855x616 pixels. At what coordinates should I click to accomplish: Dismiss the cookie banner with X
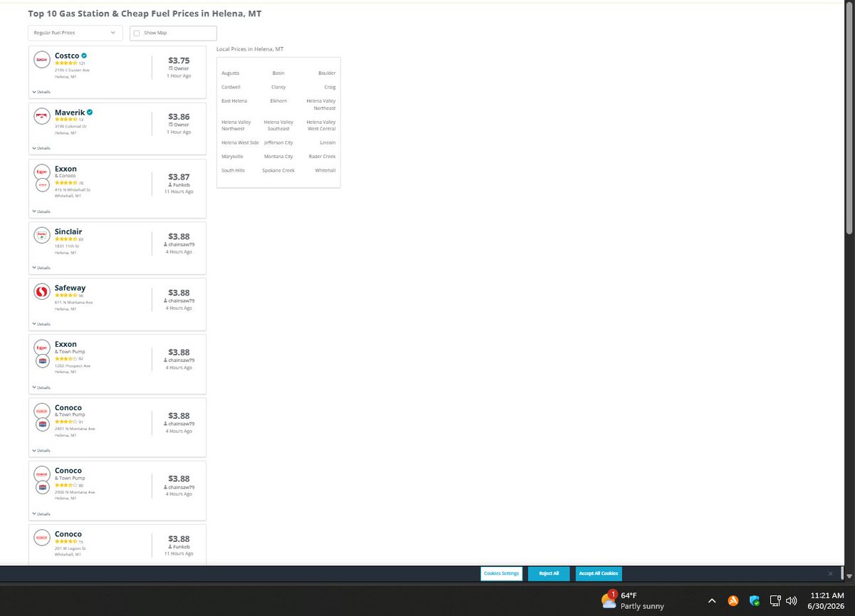pos(830,574)
